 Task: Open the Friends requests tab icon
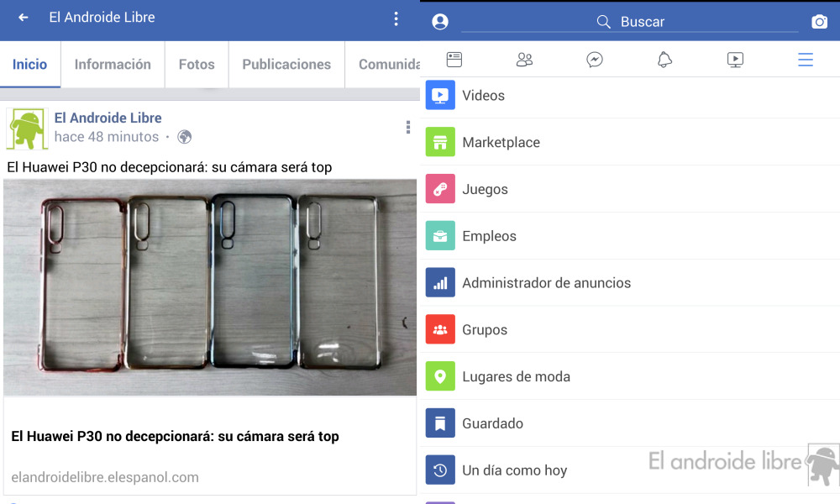coord(524,60)
